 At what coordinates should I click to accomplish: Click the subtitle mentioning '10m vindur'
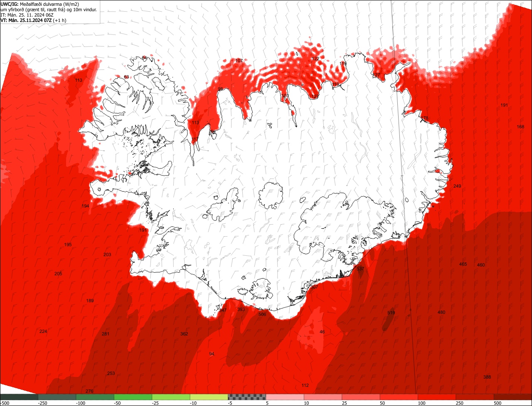(49, 9)
